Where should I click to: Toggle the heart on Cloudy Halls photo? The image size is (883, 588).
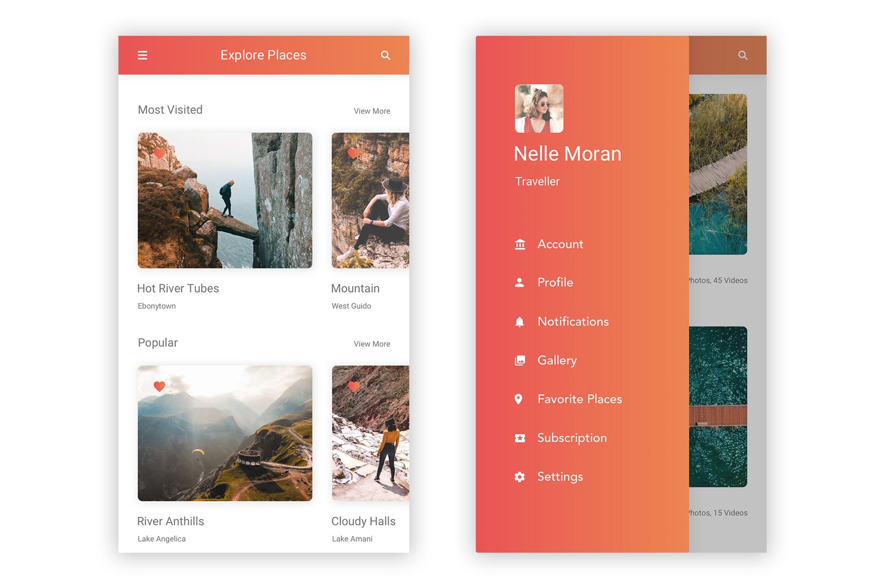[x=353, y=386]
